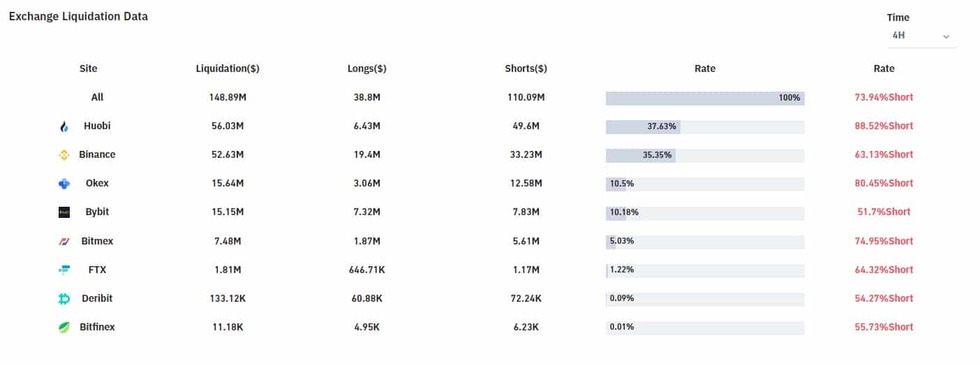980x366 pixels.
Task: Click the Bitfinex green leaf icon
Action: tap(64, 327)
